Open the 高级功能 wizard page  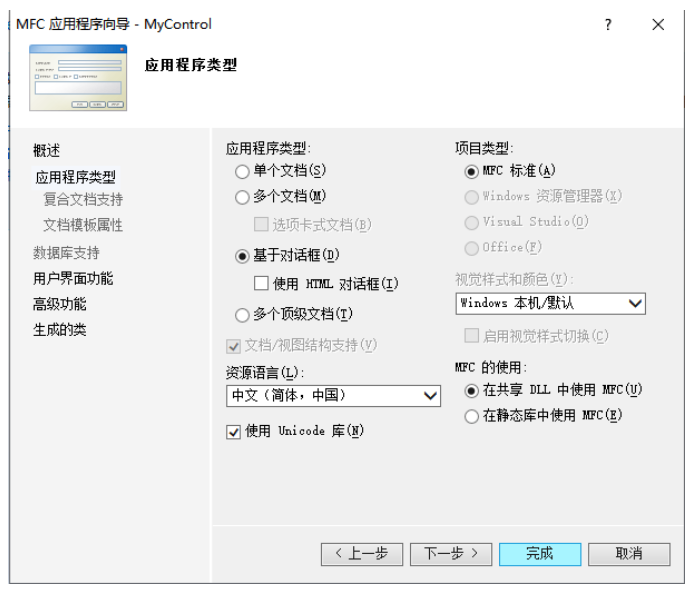[x=60, y=304]
